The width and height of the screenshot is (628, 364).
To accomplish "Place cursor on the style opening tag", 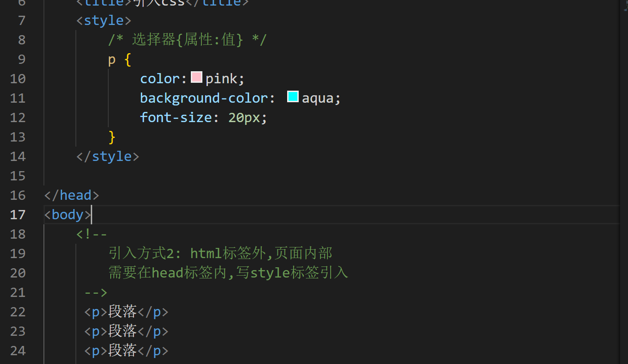I will 104,20.
